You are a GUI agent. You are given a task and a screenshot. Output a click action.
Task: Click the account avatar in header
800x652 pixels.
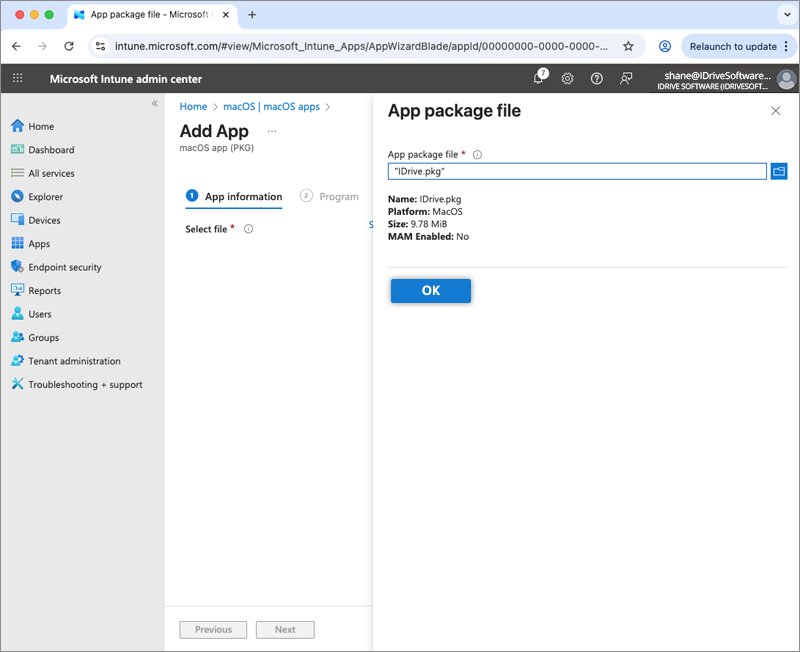786,79
